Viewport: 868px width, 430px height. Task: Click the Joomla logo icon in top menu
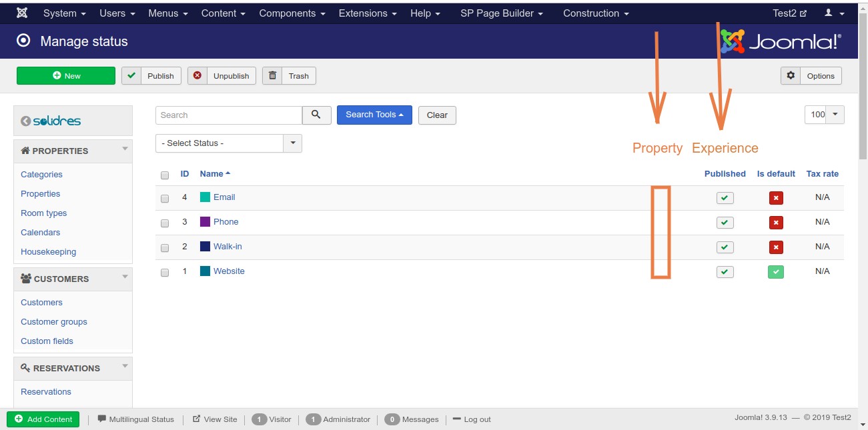22,13
